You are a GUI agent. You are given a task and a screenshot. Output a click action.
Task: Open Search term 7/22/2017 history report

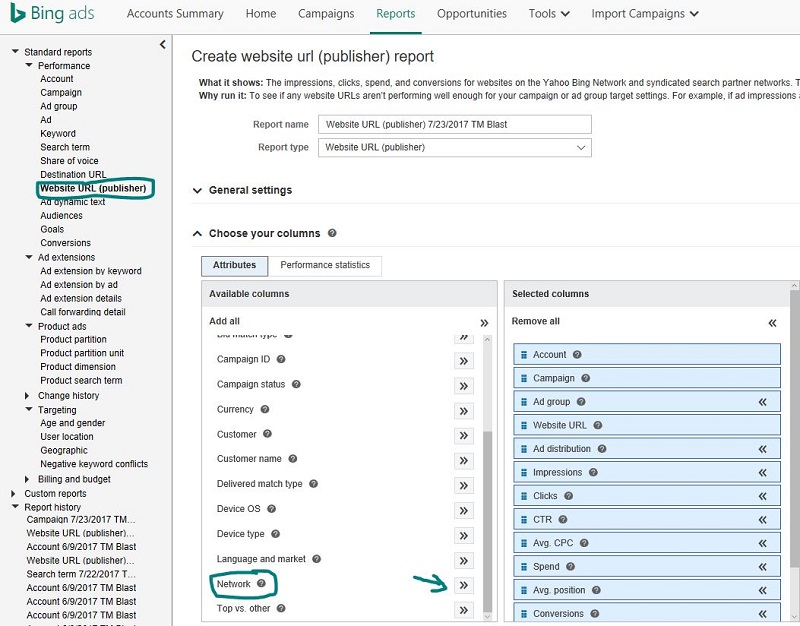[81, 574]
